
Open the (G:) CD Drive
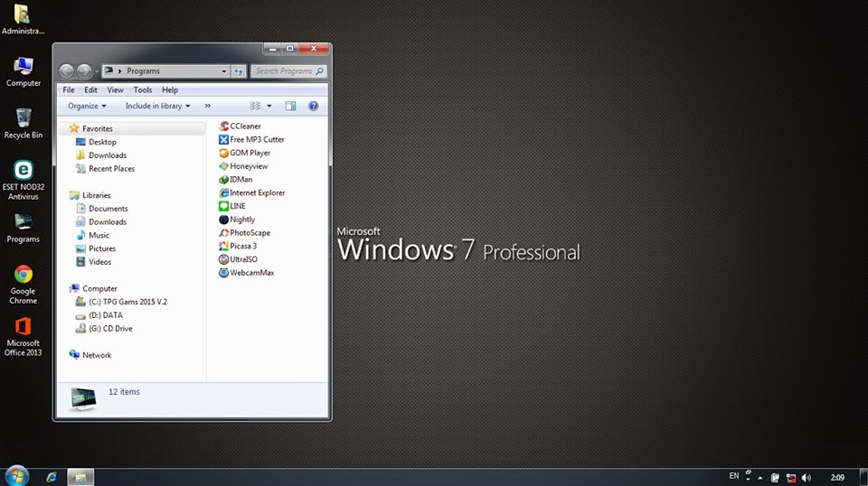point(104,329)
